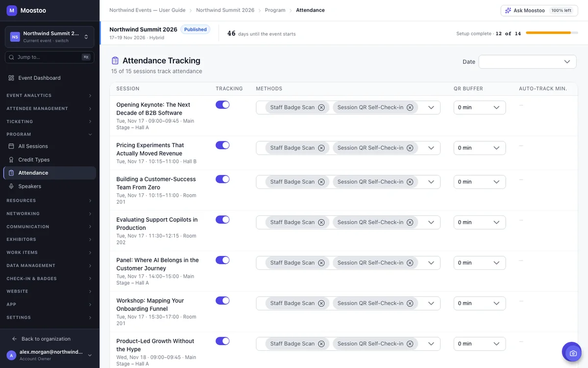Toggle tracking for Workshop: Mapping Your Onboarding Funnel
The width and height of the screenshot is (588, 368).
222,301
